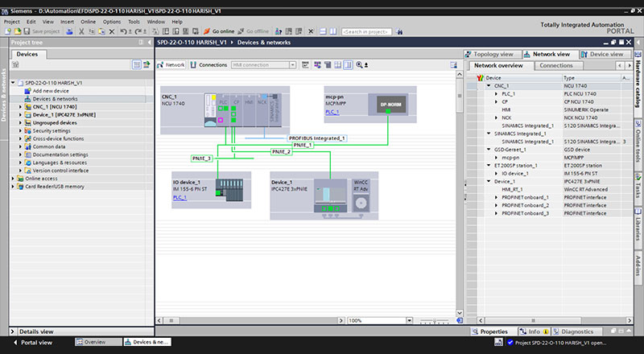The image size is (644, 354).
Task: Click the PN/IE_3 network label
Action: tap(202, 158)
